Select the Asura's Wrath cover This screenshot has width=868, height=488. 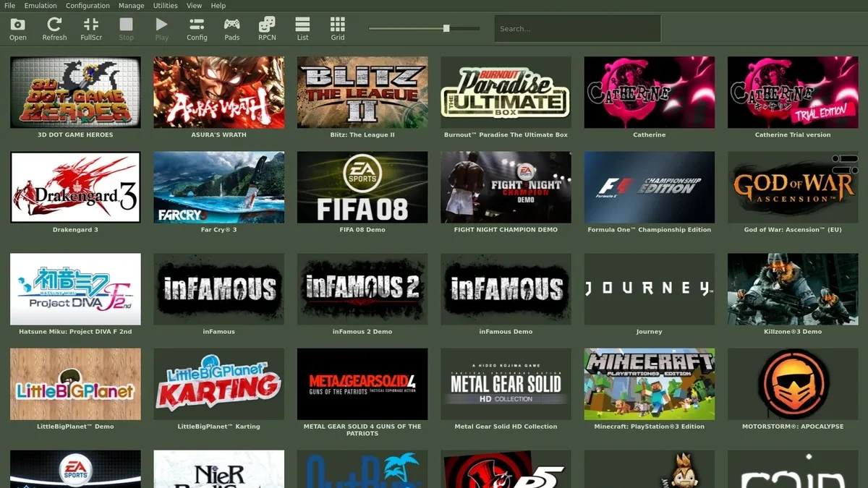click(218, 93)
